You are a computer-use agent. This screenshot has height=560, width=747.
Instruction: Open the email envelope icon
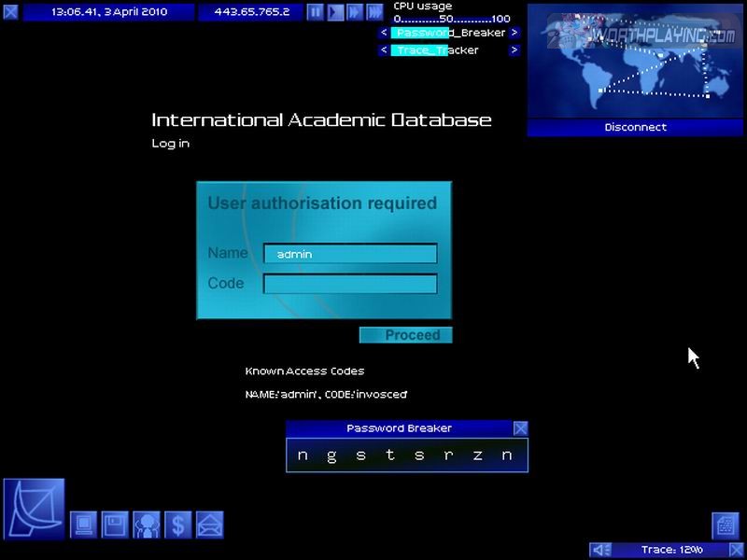click(x=209, y=525)
